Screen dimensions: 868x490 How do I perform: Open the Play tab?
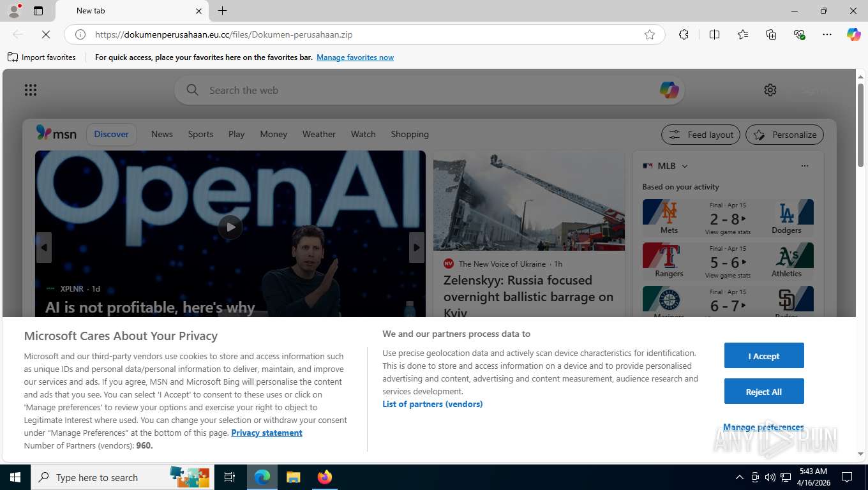tap(237, 134)
